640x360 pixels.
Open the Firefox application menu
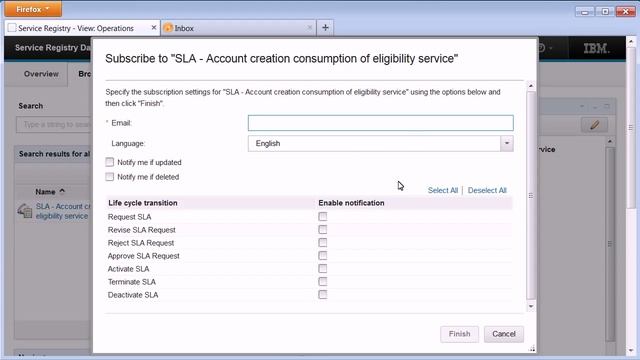pos(33,9)
